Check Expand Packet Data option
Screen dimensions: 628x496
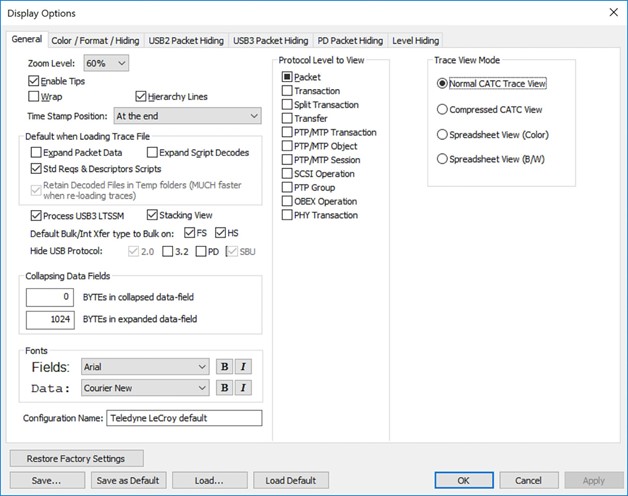pos(36,152)
